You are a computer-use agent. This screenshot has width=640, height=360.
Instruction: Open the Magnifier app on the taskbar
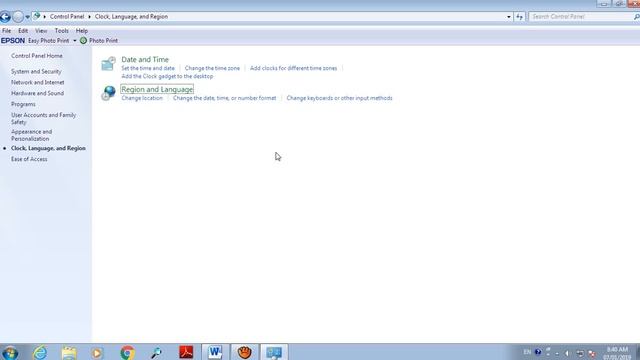[x=156, y=353]
